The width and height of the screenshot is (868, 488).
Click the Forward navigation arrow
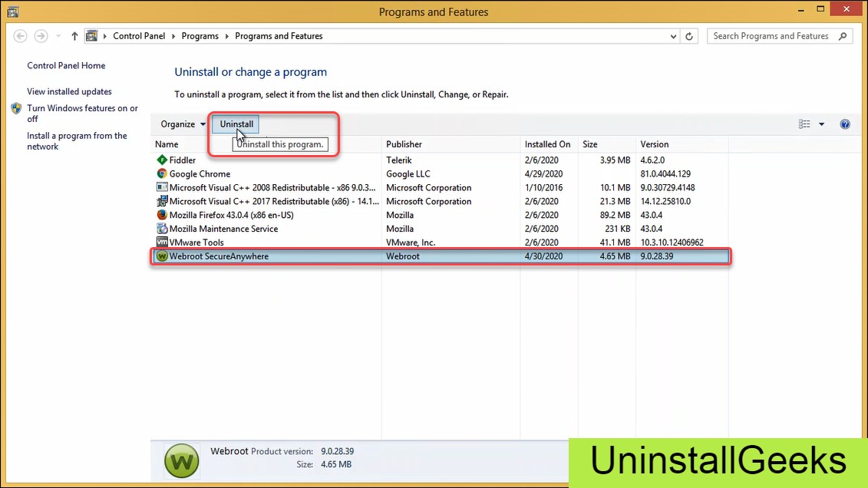(x=41, y=36)
